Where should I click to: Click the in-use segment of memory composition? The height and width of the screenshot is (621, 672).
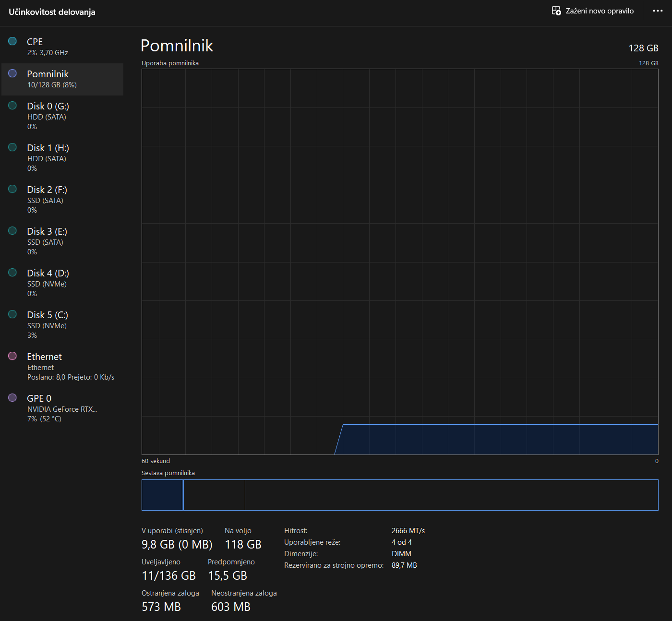pyautogui.click(x=162, y=495)
